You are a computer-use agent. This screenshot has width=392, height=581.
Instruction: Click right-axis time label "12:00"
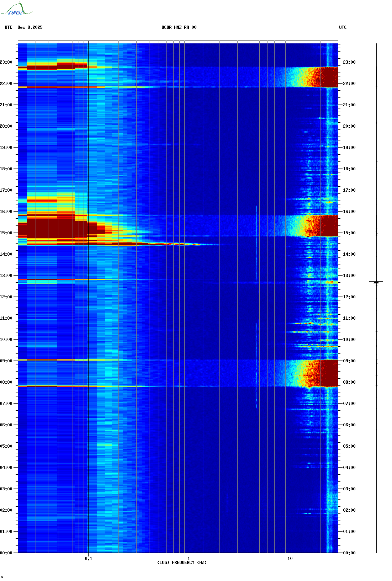[349, 297]
